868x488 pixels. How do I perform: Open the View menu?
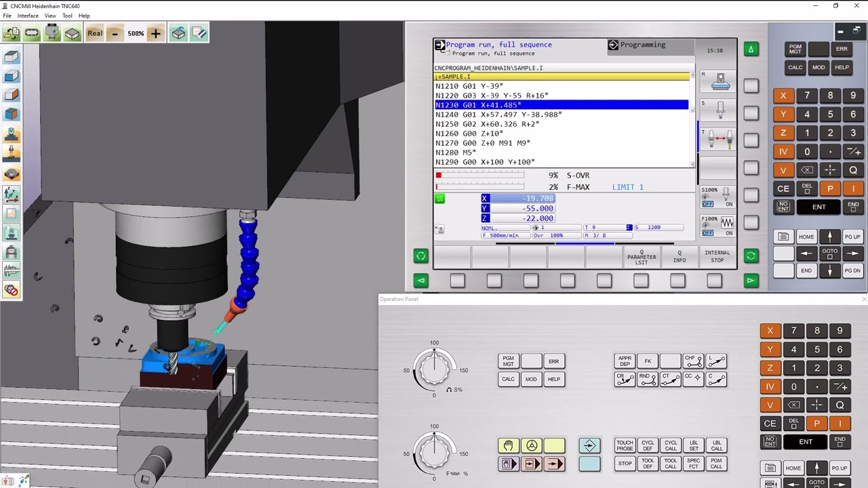(50, 16)
